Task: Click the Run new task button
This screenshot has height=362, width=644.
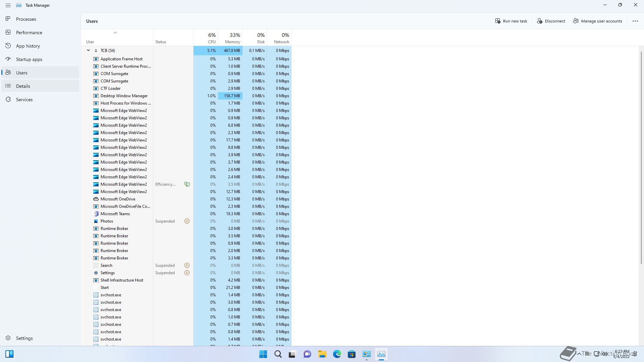Action: pos(511,21)
